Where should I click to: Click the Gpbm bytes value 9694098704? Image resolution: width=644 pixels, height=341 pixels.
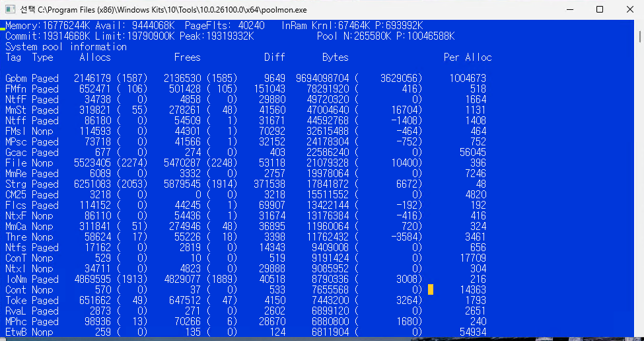[x=322, y=78]
